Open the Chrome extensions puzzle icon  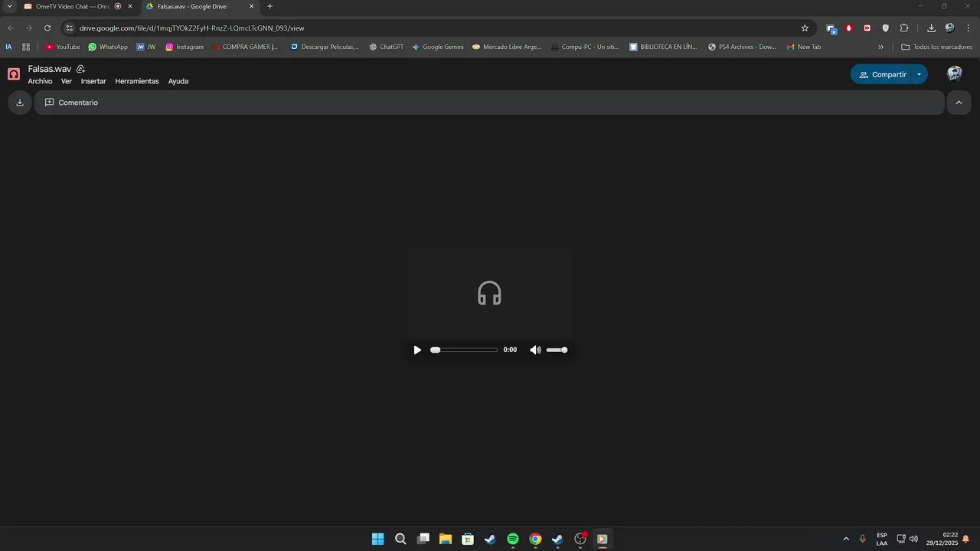[904, 28]
